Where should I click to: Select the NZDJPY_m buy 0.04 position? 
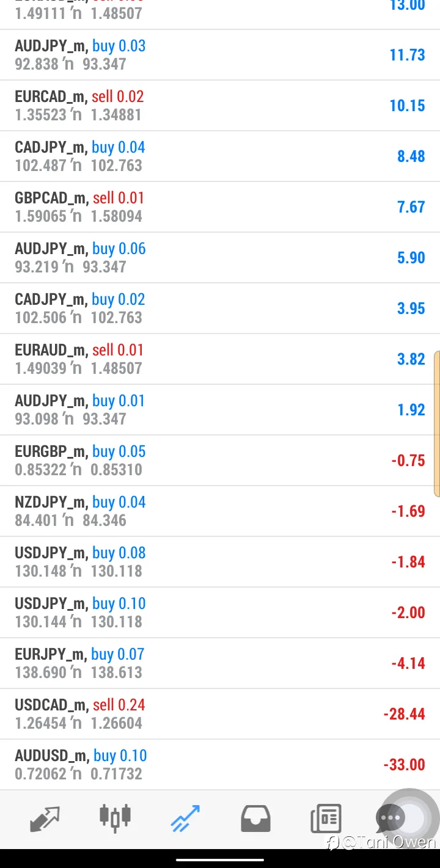[220, 511]
